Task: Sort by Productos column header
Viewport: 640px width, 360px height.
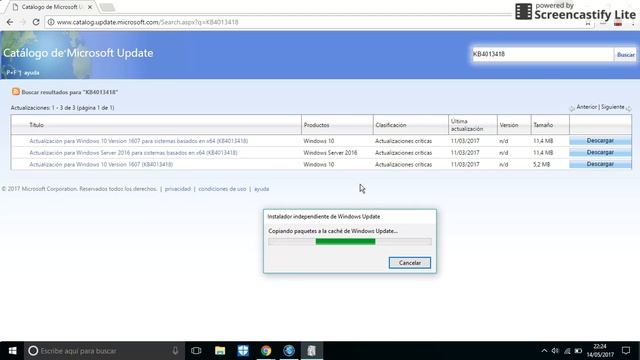Action: click(316, 125)
